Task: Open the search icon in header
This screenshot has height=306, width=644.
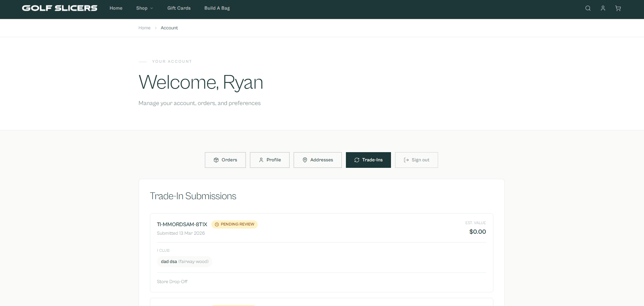Action: (588, 8)
